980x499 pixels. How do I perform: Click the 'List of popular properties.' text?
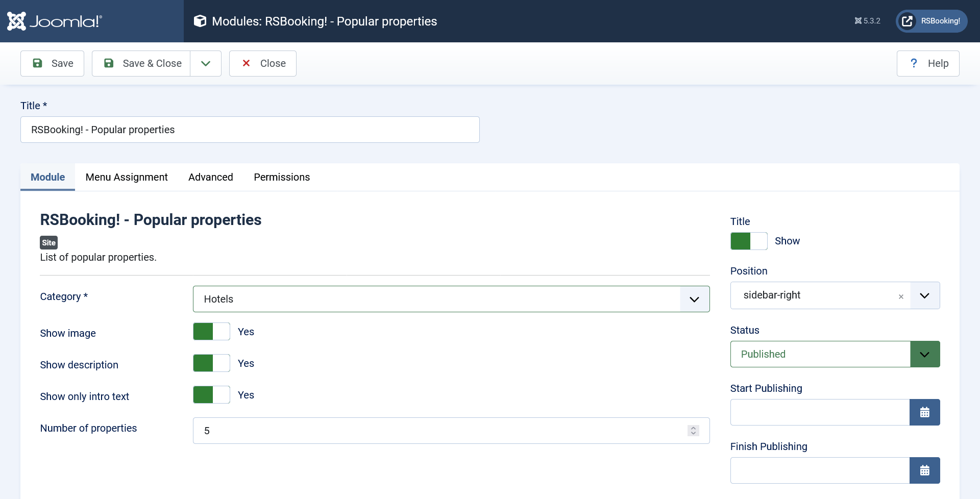click(x=99, y=257)
